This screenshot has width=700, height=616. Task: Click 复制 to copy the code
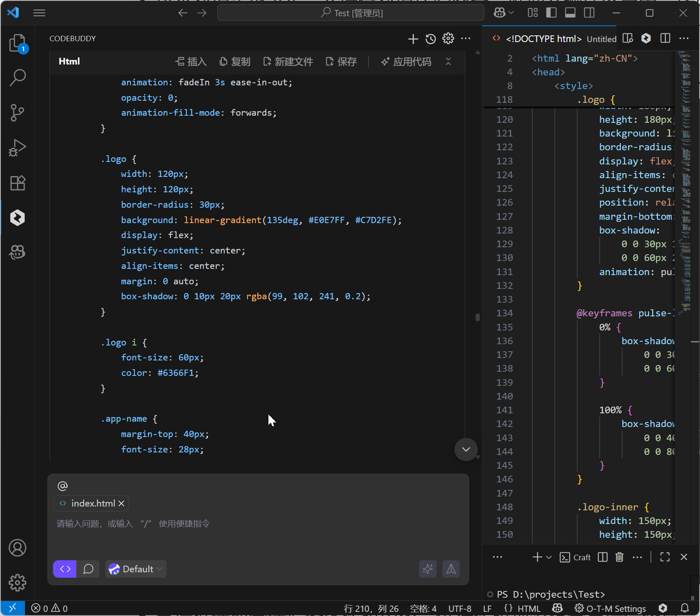pos(235,62)
